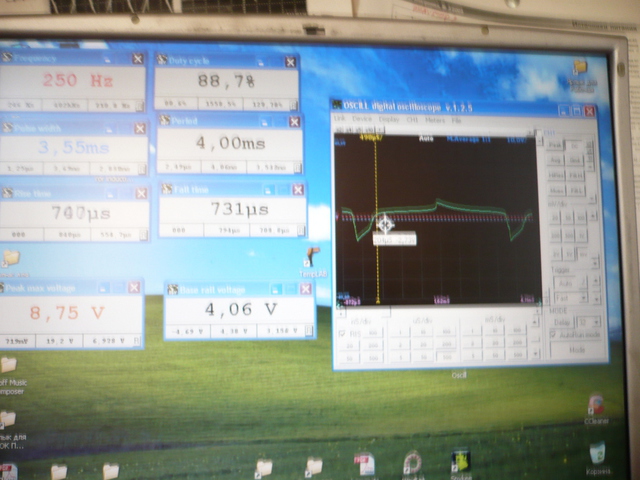
Task: Open the Device menu in the oscilloscope
Action: [x=362, y=119]
